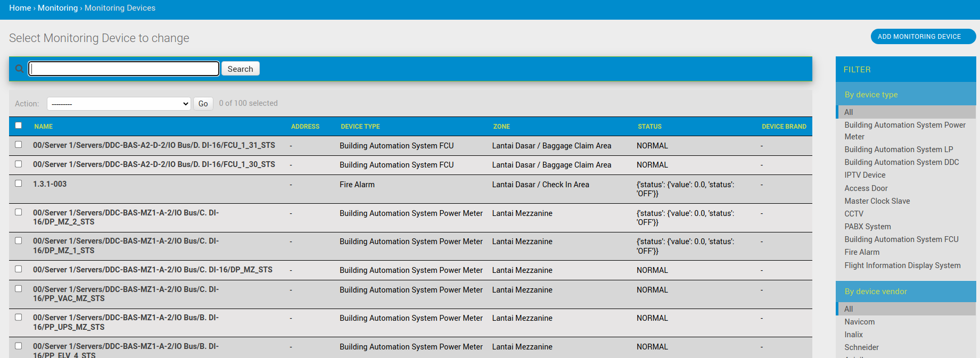
Task: Filter by CCTV device type
Action: 854,214
